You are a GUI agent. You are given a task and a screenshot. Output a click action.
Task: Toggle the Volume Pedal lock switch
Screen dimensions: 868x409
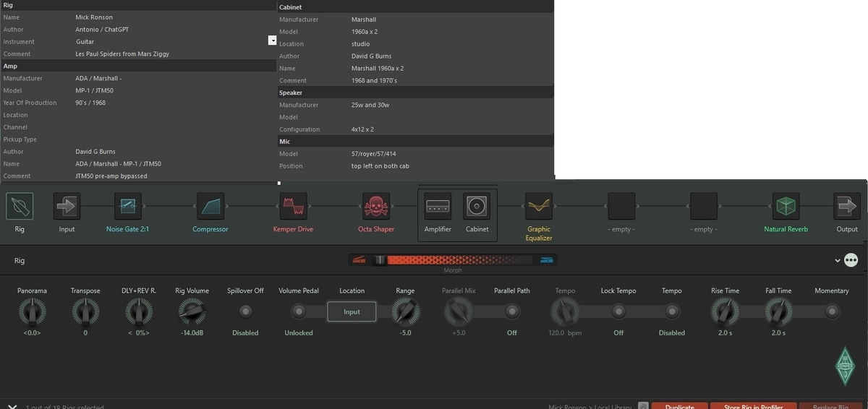click(299, 311)
